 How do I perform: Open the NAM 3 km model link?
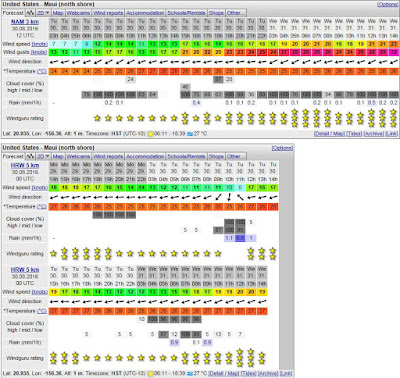(25, 22)
